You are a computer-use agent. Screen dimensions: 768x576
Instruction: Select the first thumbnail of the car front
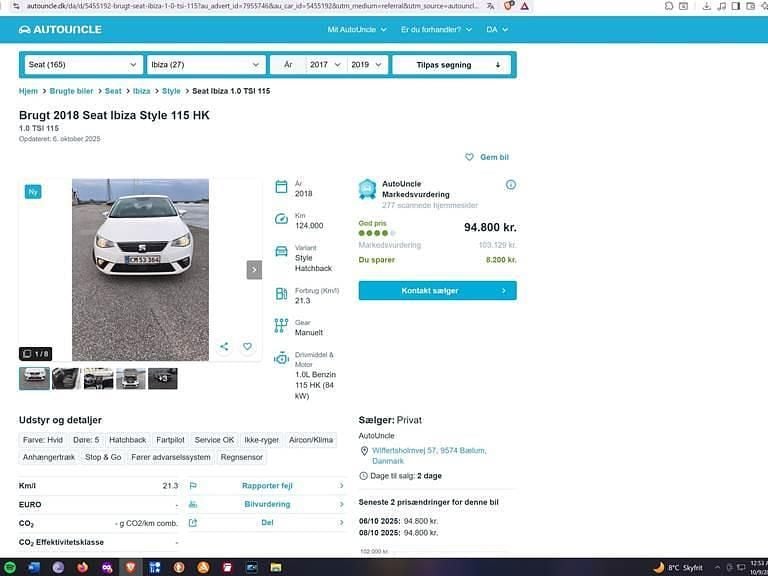pyautogui.click(x=34, y=379)
